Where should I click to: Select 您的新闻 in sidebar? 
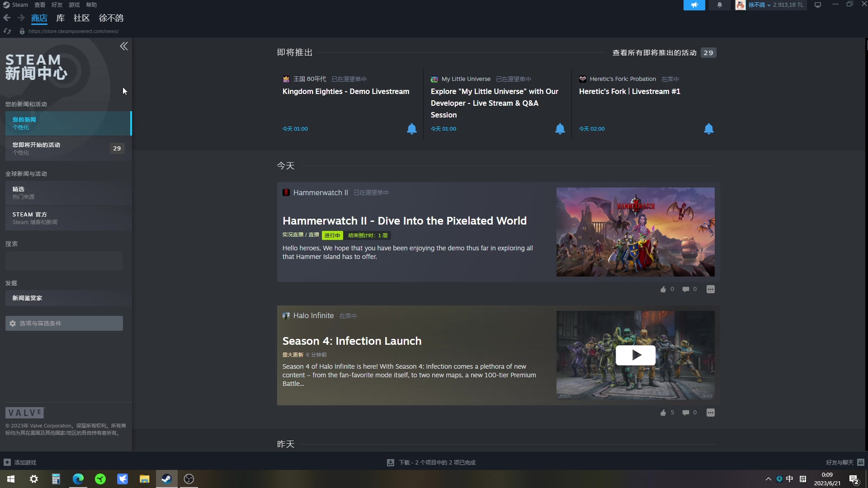[x=68, y=123]
